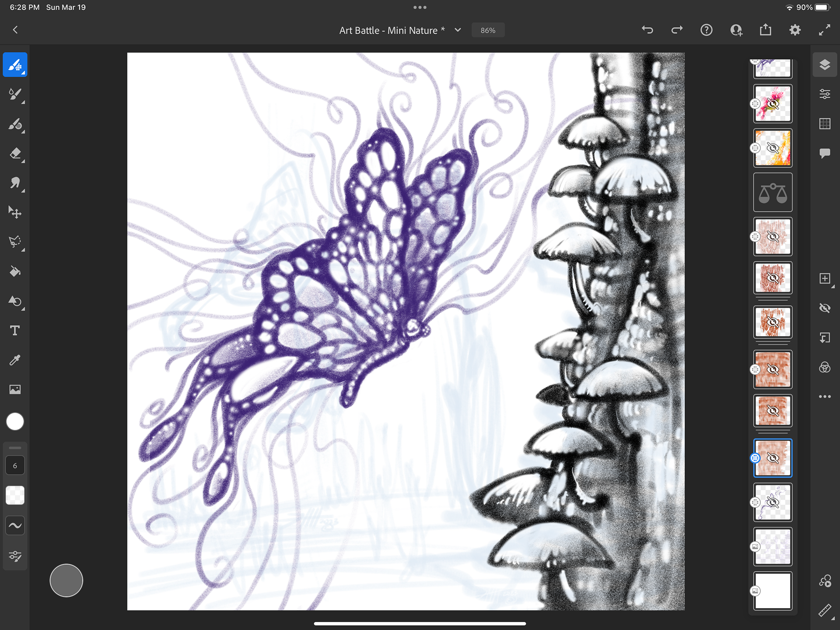Choose the Smudge tool

tap(15, 183)
